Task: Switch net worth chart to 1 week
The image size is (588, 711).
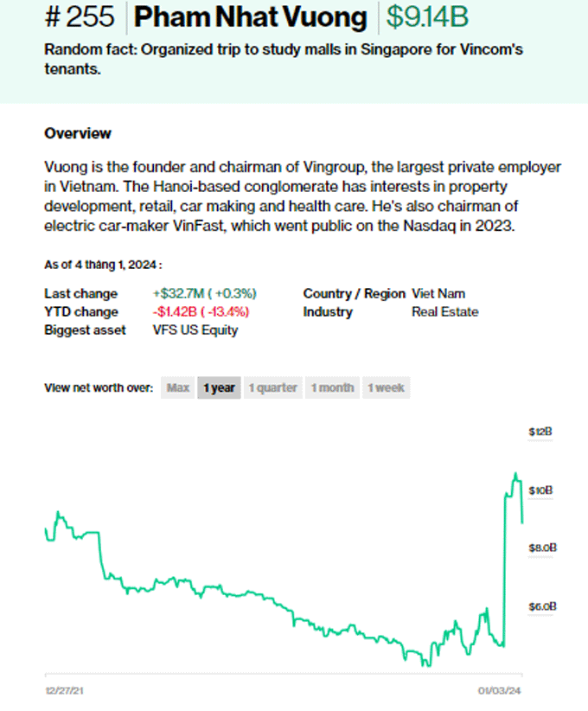Action: click(386, 388)
